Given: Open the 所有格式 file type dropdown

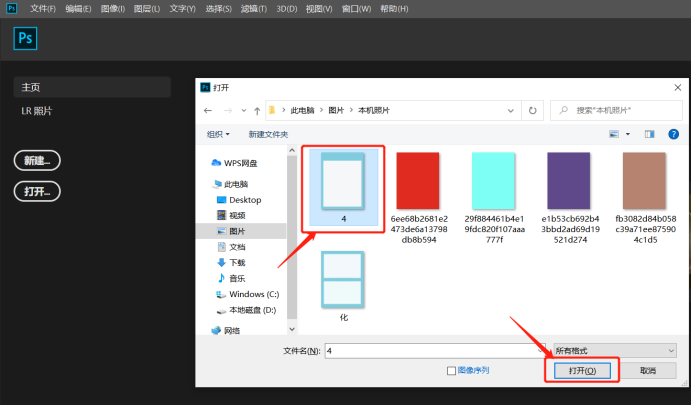Looking at the screenshot, I should point(615,351).
